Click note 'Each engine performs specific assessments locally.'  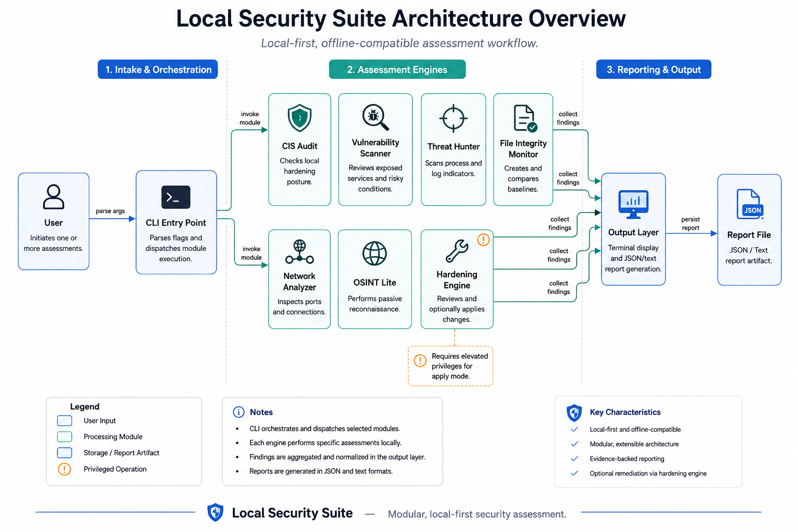[325, 443]
